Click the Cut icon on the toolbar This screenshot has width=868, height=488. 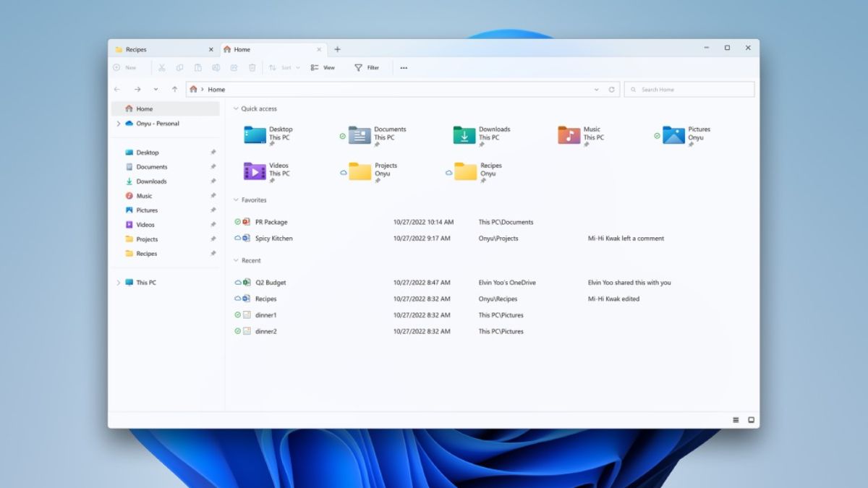[161, 67]
